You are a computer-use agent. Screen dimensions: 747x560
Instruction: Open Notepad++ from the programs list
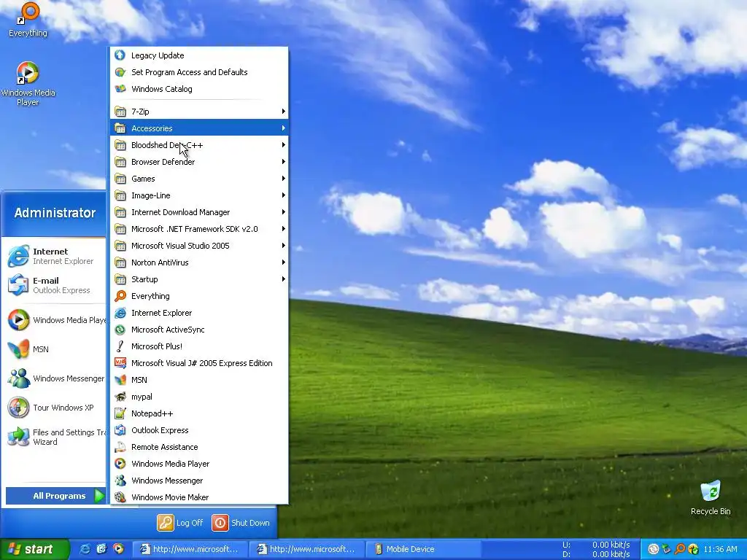199,413
